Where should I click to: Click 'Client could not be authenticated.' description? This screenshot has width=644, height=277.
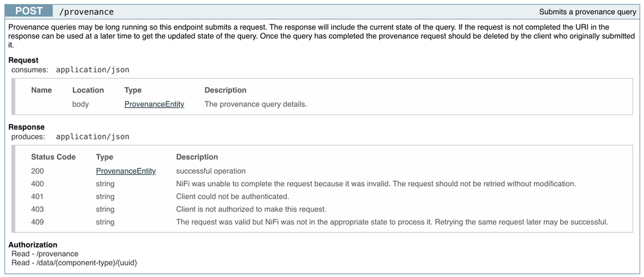pos(233,196)
